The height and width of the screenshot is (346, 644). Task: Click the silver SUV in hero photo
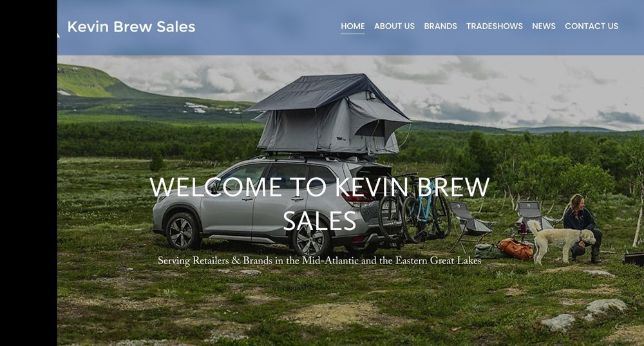(271, 206)
